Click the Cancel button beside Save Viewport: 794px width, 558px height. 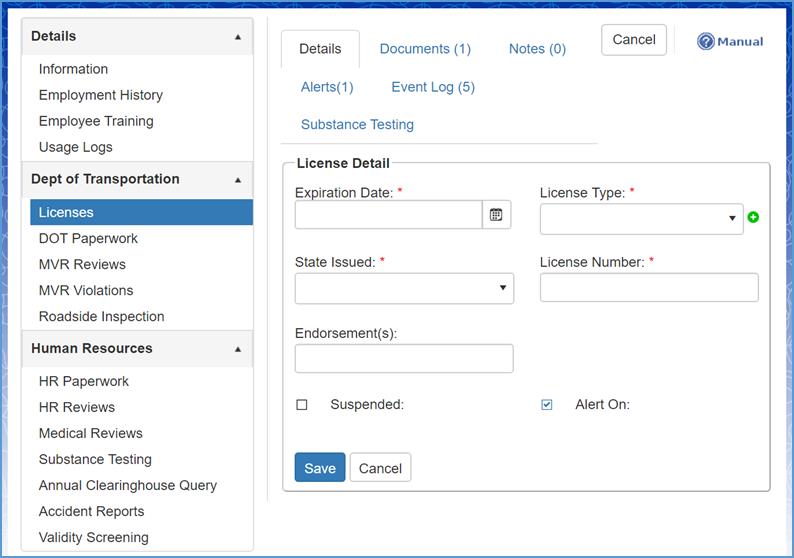380,468
